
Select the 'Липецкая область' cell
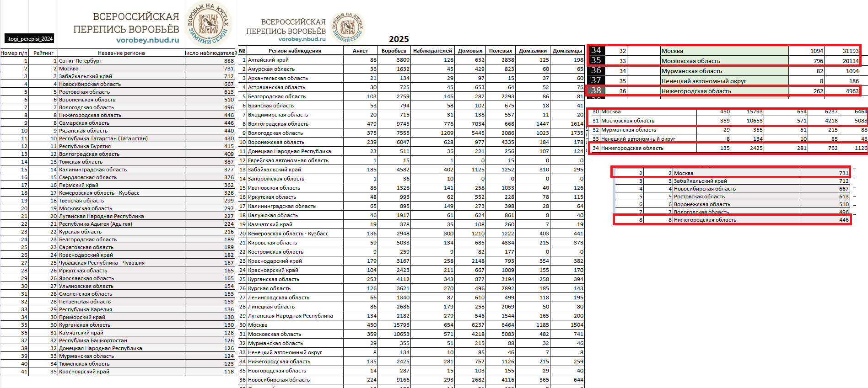(x=295, y=307)
